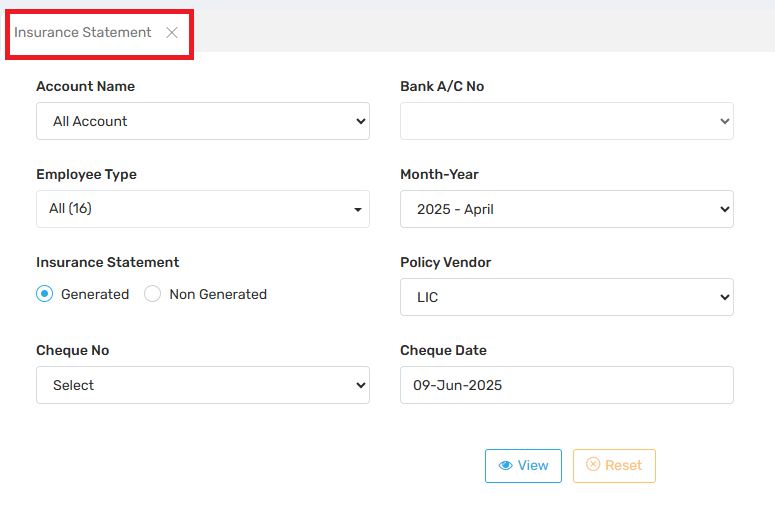Expand the Bank A/C No dropdown
The width and height of the screenshot is (775, 519).
(566, 121)
